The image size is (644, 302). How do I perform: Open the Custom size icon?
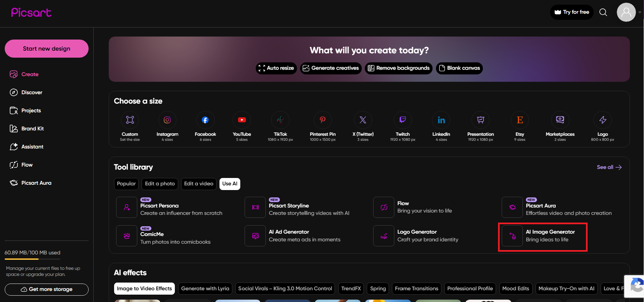(130, 120)
